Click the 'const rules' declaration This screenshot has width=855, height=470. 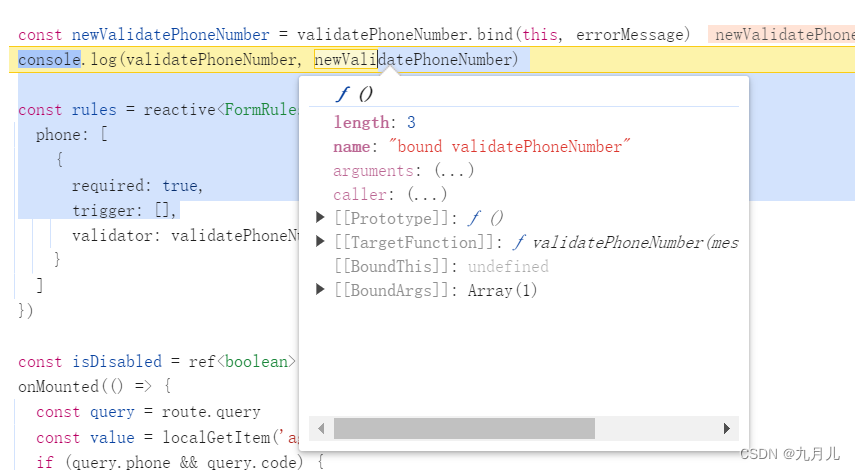67,110
